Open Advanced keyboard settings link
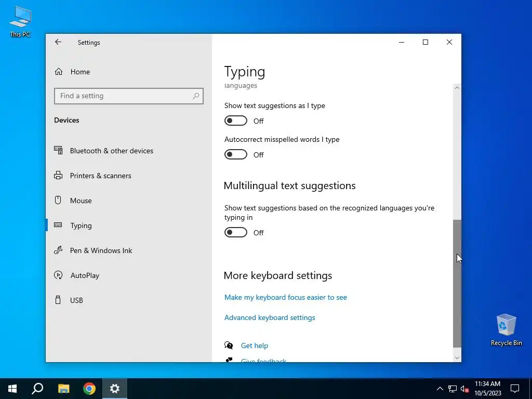 [270, 317]
